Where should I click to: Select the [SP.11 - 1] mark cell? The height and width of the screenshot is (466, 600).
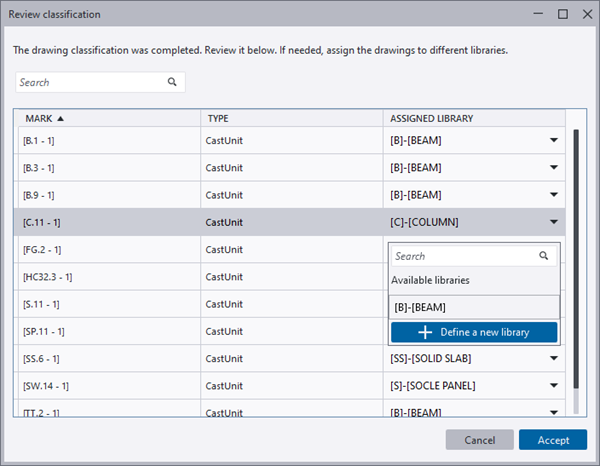pyautogui.click(x=107, y=331)
